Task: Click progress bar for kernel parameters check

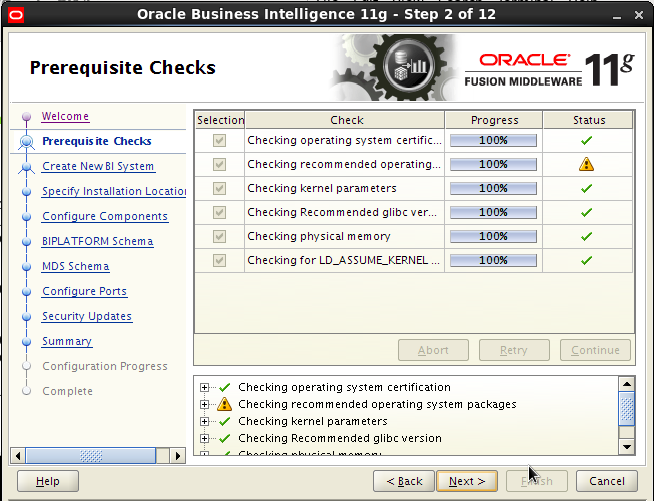Action: [493, 189]
